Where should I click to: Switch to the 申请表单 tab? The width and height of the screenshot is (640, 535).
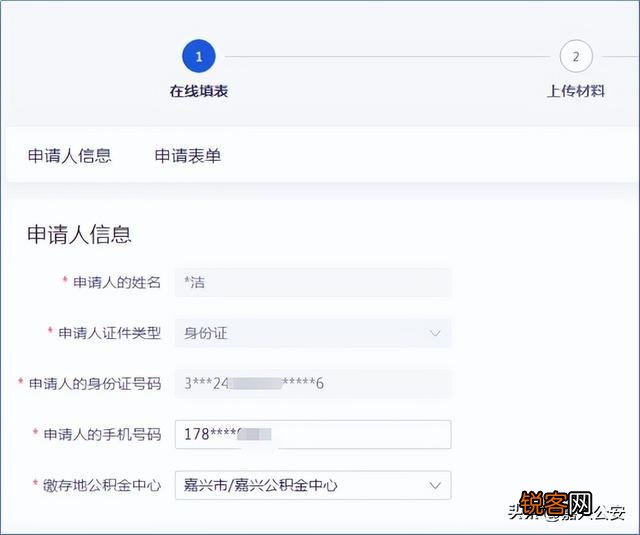(x=188, y=156)
